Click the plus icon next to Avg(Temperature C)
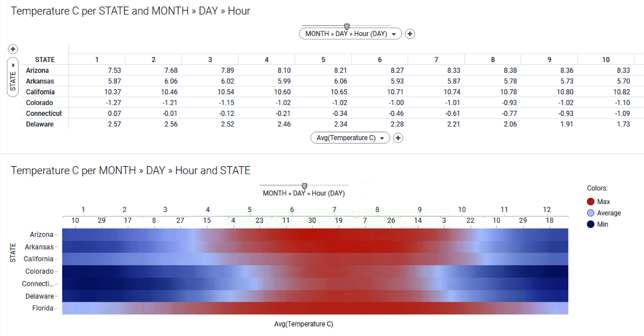The image size is (644, 336). pyautogui.click(x=398, y=138)
